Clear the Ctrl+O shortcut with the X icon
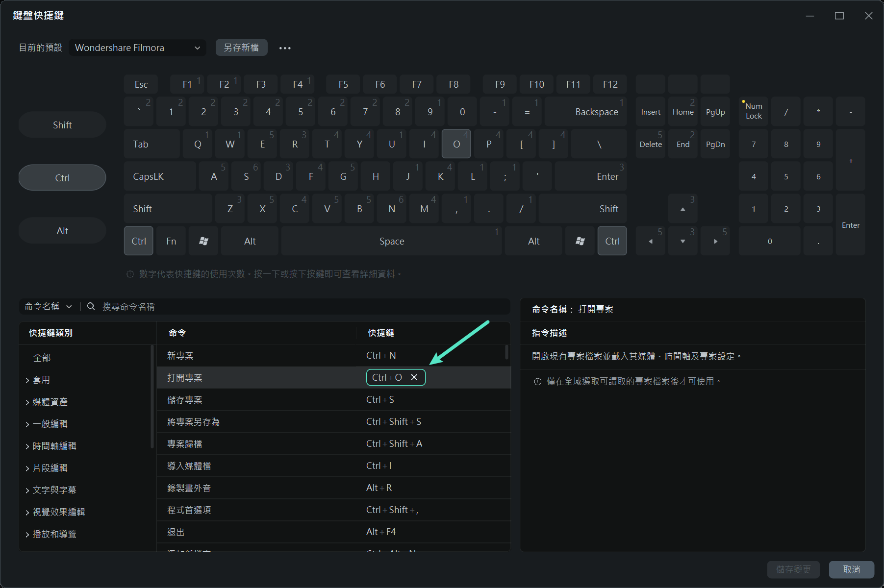884x588 pixels. (414, 377)
